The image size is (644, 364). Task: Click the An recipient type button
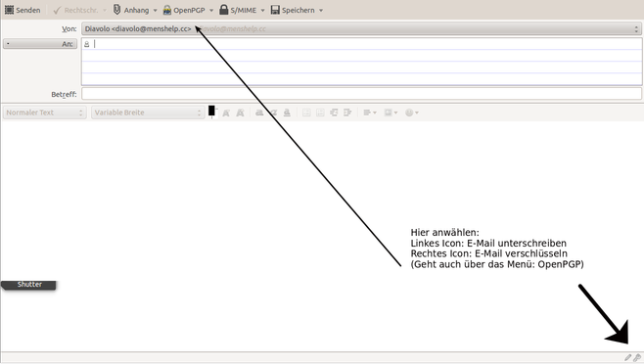tap(40, 44)
